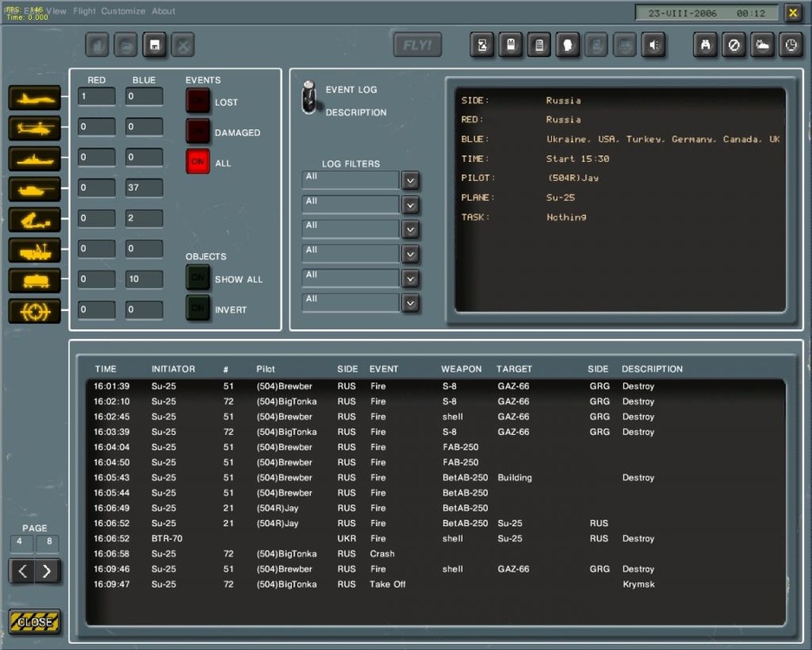Toggle the DAMAGED events switch
This screenshot has width=812, height=650.
(x=198, y=132)
